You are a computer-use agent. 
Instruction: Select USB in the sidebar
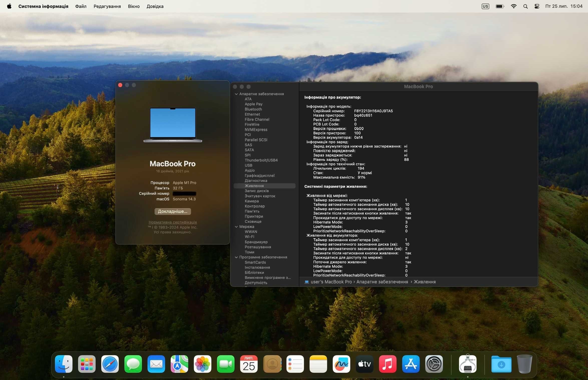point(248,165)
